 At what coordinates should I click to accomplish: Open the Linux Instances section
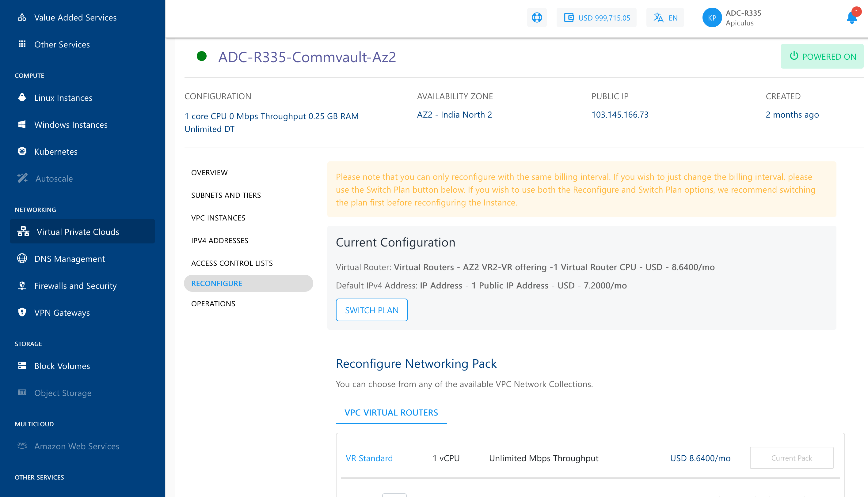(63, 98)
